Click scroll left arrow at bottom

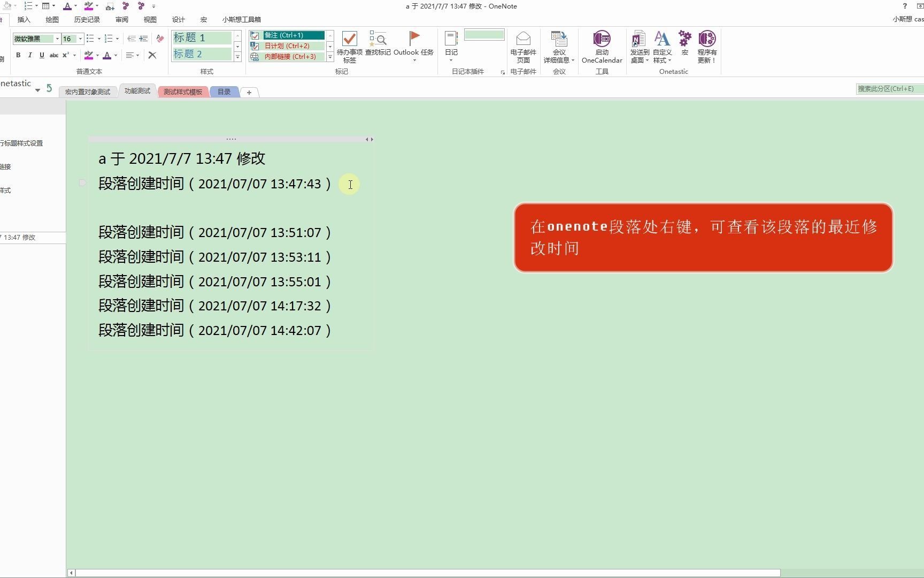pyautogui.click(x=71, y=573)
